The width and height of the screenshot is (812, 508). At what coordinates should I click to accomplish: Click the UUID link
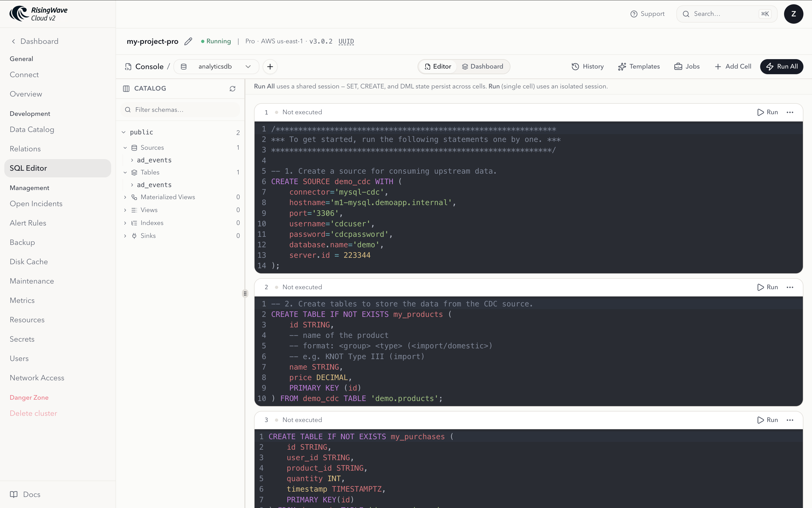pyautogui.click(x=346, y=41)
